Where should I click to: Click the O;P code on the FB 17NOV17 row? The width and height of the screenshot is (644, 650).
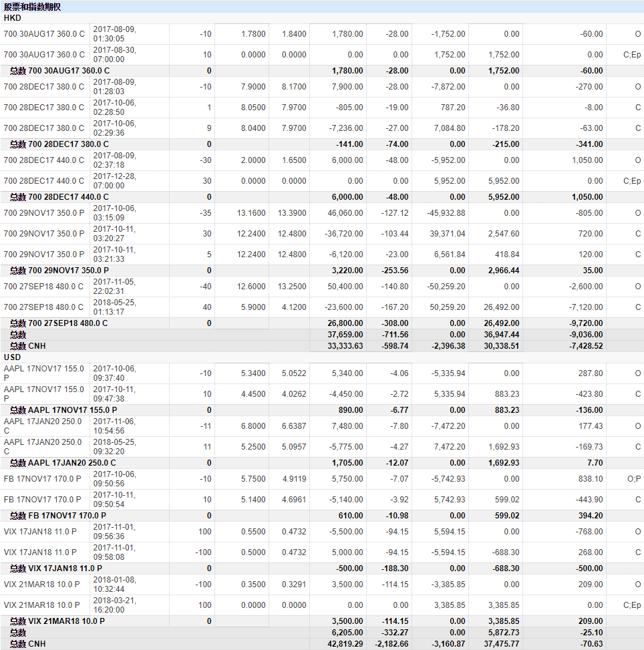point(634,479)
